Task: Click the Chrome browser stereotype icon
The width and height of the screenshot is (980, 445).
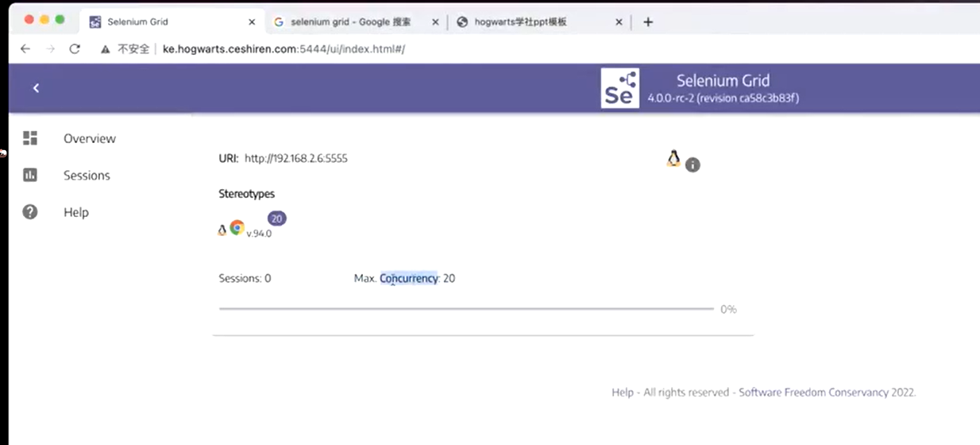Action: [x=237, y=227]
